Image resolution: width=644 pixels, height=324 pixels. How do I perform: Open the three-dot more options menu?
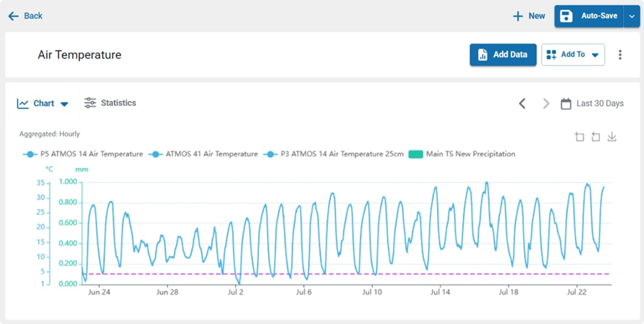tap(620, 55)
